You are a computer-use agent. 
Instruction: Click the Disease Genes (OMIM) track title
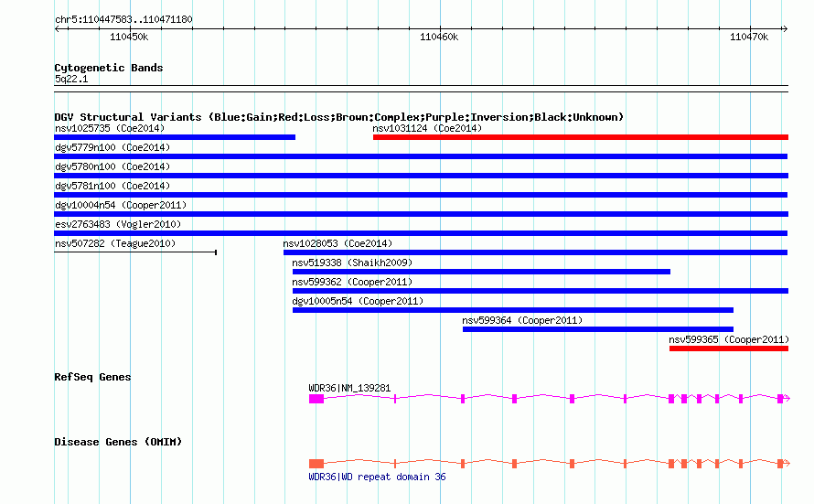pos(118,442)
